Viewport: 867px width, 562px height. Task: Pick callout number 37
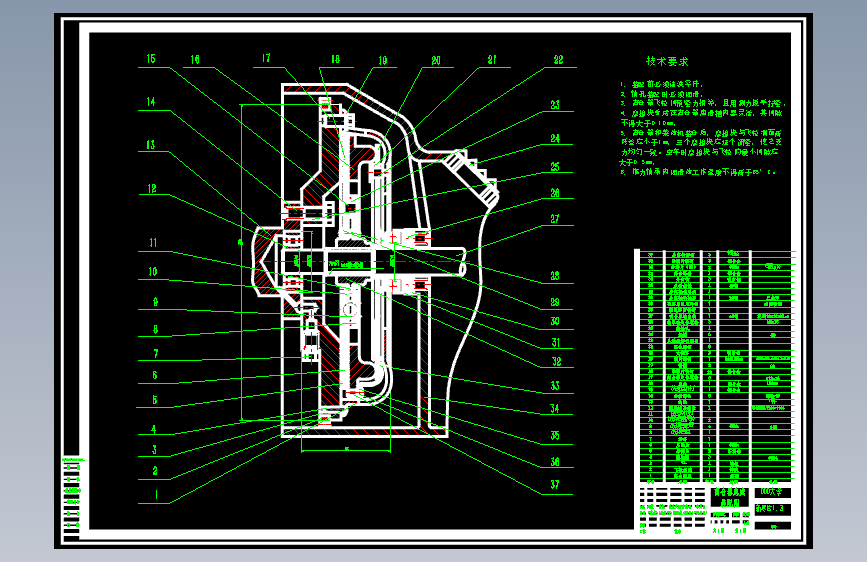pyautogui.click(x=555, y=485)
